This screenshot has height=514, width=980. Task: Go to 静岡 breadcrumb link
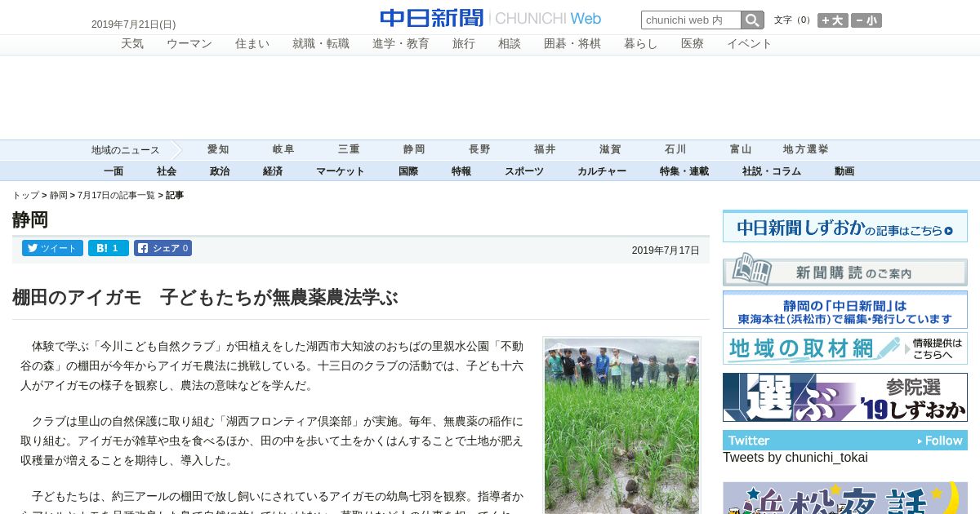tap(59, 196)
